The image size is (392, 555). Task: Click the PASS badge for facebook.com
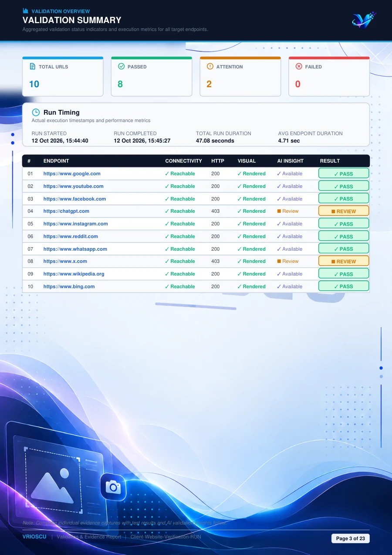(344, 199)
